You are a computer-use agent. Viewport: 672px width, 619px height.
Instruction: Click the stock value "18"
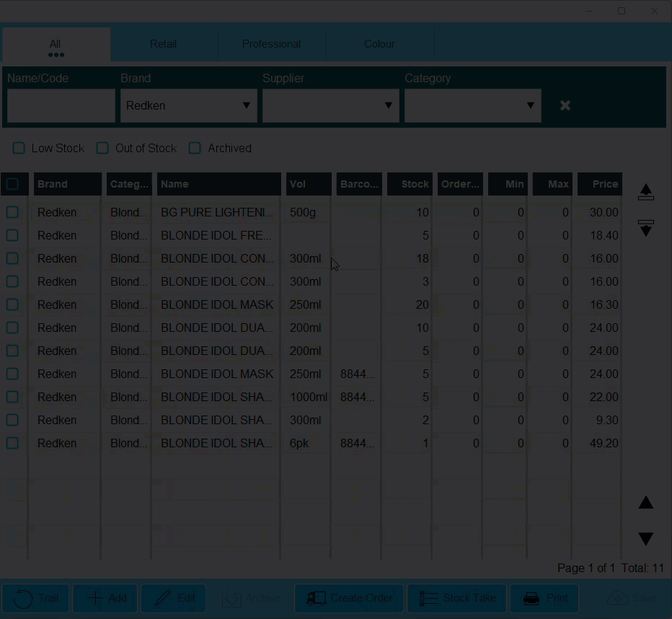click(422, 258)
